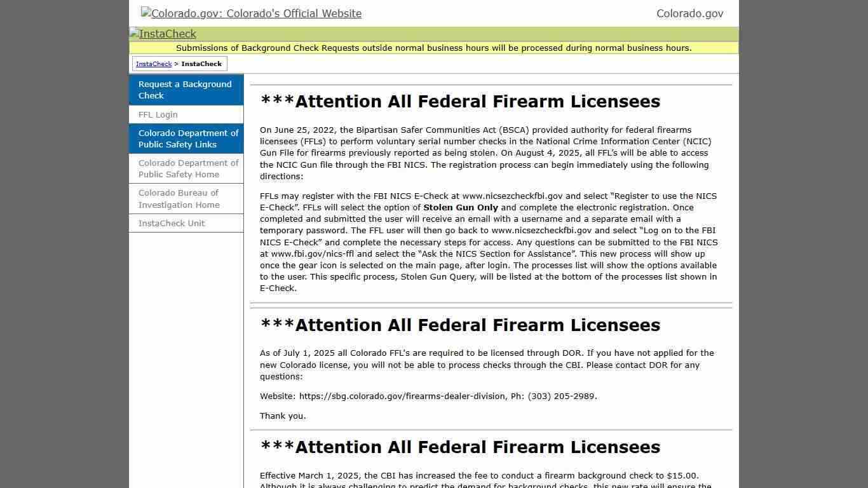Click the Colorado.gov official website logo
Screen dimensions: 868x488
click(x=251, y=13)
